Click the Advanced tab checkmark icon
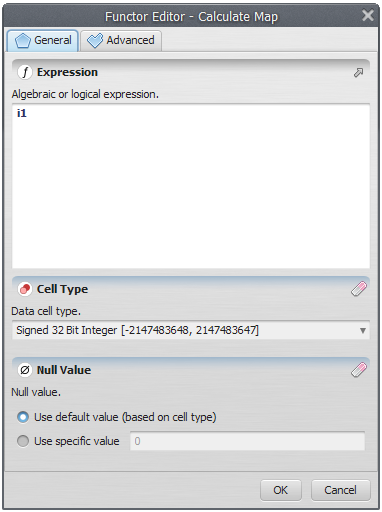Viewport: 382px width, 512px height. coord(95,41)
